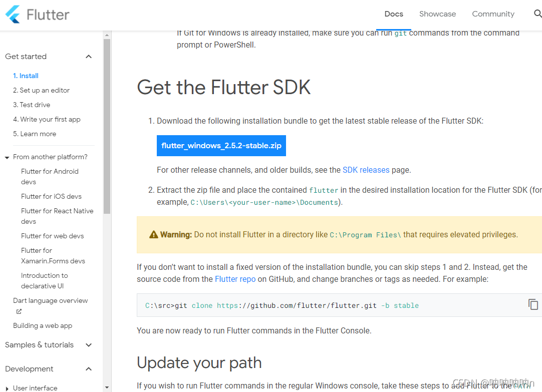Open 5. Learn more
This screenshot has width=542, height=392.
coord(35,134)
